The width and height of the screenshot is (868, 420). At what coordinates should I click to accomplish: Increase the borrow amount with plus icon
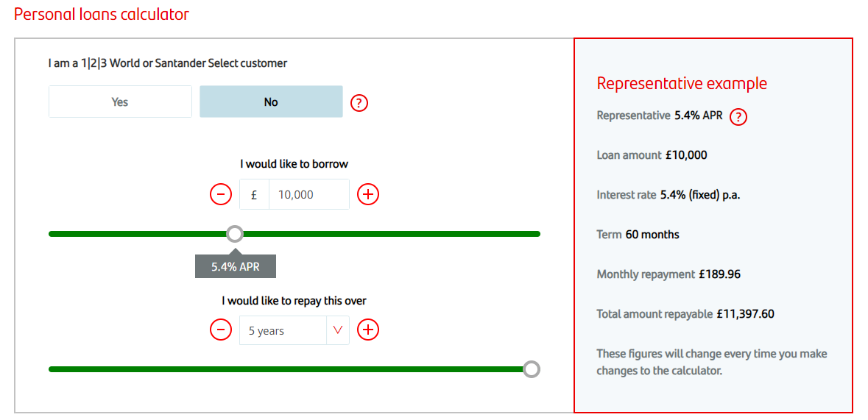[368, 194]
